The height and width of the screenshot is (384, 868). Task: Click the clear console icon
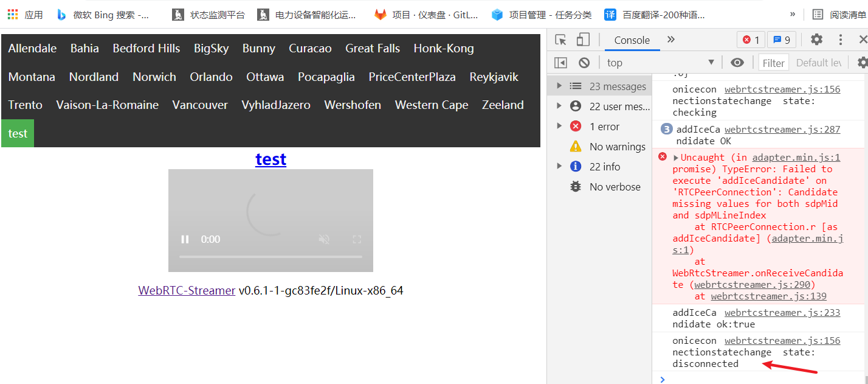click(584, 62)
